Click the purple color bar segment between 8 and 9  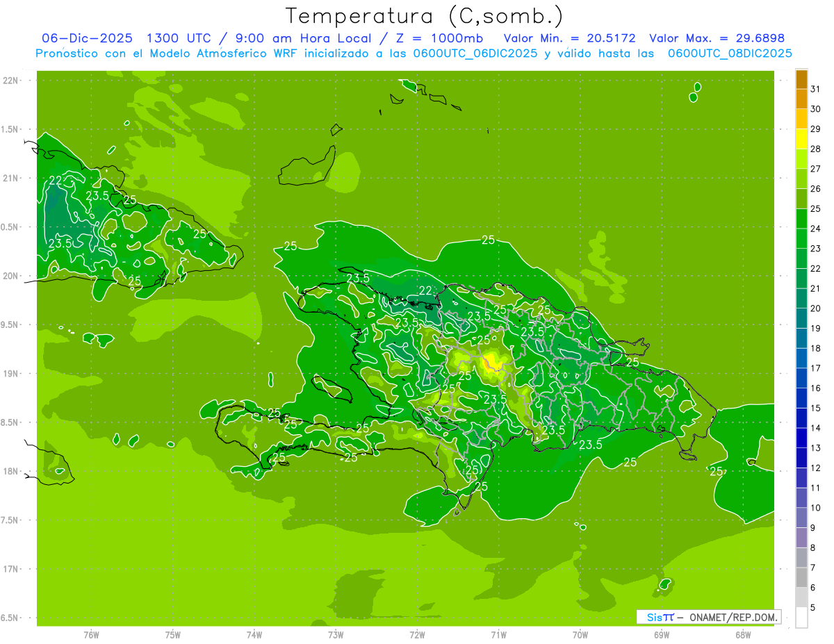(801, 538)
